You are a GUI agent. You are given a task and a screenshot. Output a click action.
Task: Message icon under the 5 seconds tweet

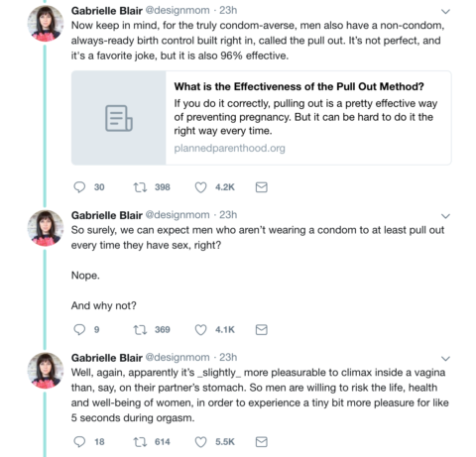(261, 442)
